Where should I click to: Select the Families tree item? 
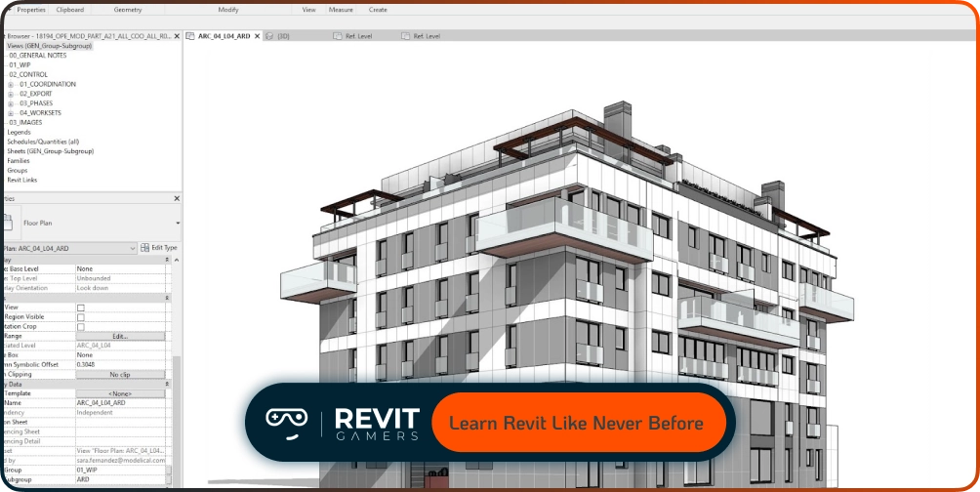coord(19,161)
